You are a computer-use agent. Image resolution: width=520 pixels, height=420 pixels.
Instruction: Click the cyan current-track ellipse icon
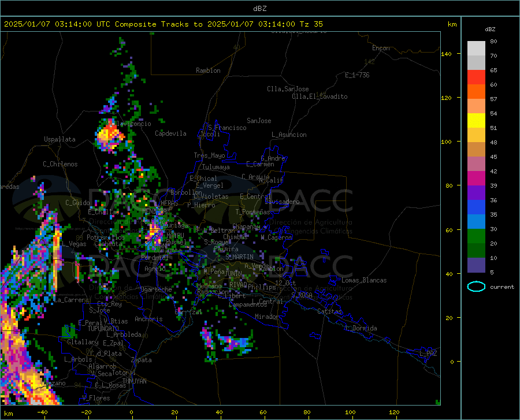pos(476,287)
